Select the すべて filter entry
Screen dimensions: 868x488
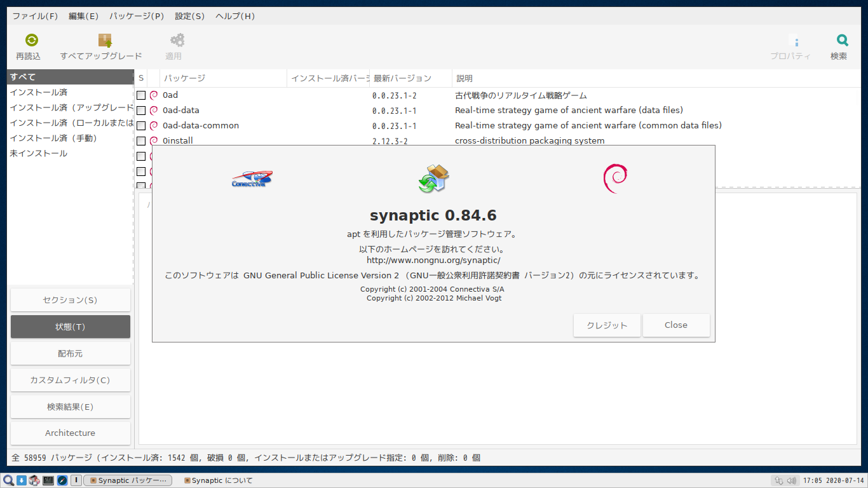pos(70,77)
